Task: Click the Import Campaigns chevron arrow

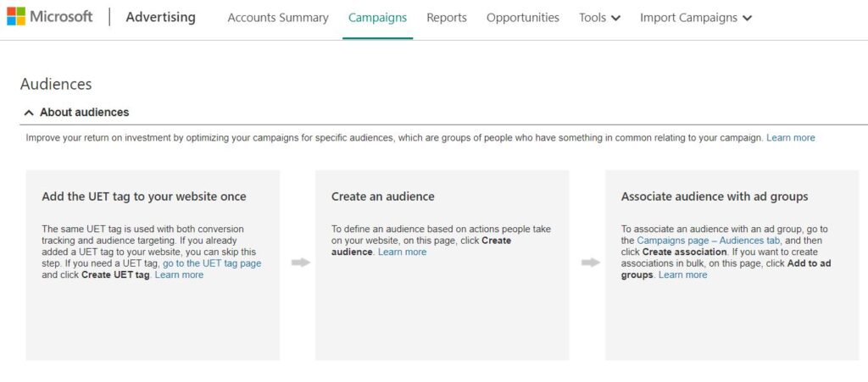Action: tap(748, 19)
